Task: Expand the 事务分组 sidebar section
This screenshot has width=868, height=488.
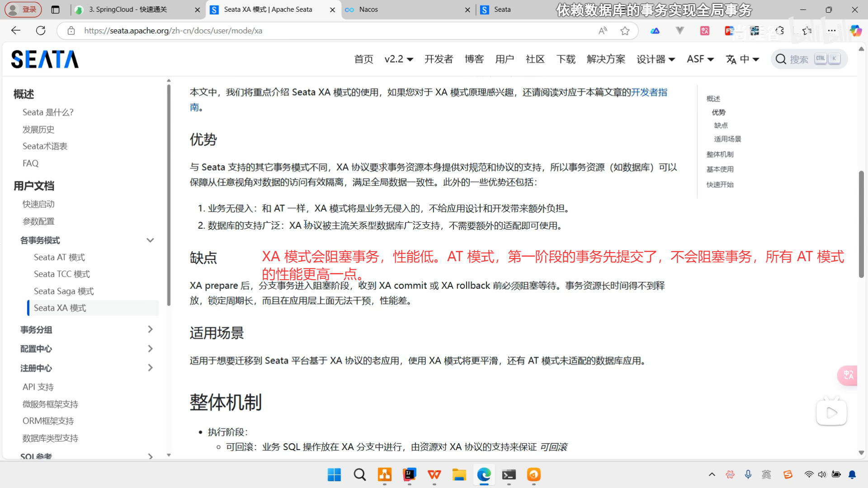Action: 150,329
